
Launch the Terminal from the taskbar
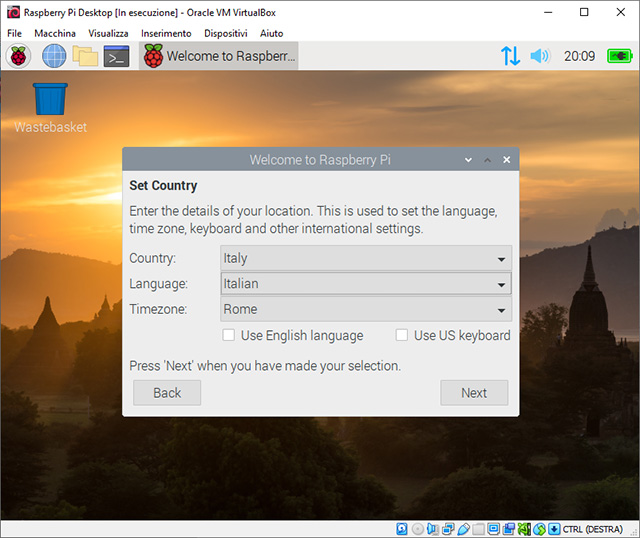(x=117, y=56)
